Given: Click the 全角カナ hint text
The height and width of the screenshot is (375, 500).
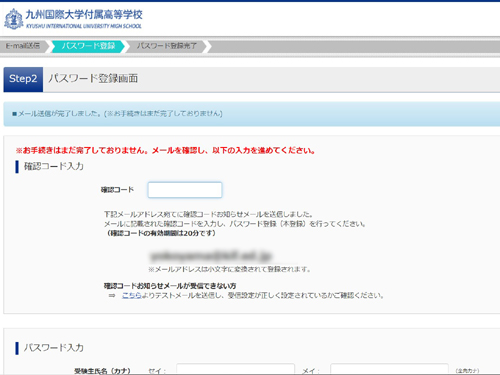Looking at the screenshot, I should [x=467, y=371].
